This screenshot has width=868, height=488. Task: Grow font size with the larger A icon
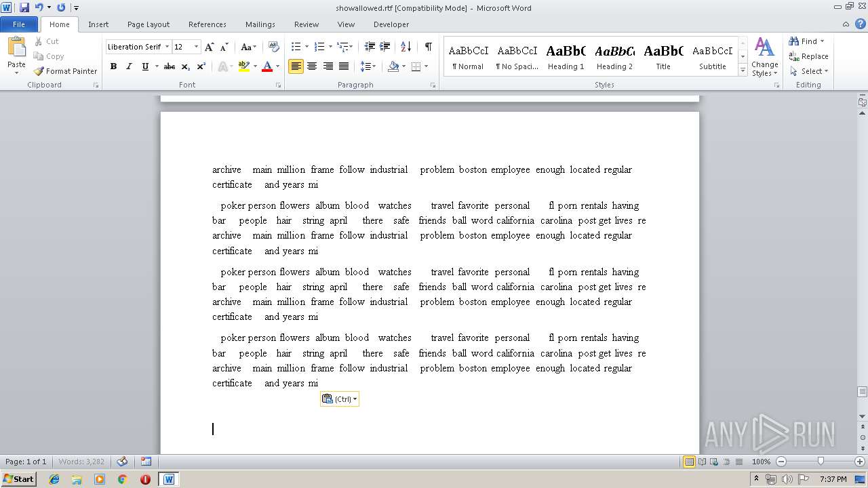[x=210, y=47]
